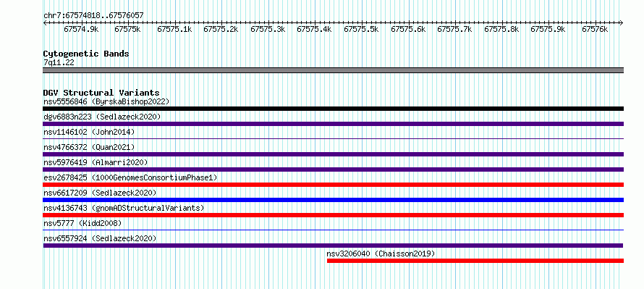
Task: Click the chr7:67574818..67576057 region label
Action: point(93,16)
